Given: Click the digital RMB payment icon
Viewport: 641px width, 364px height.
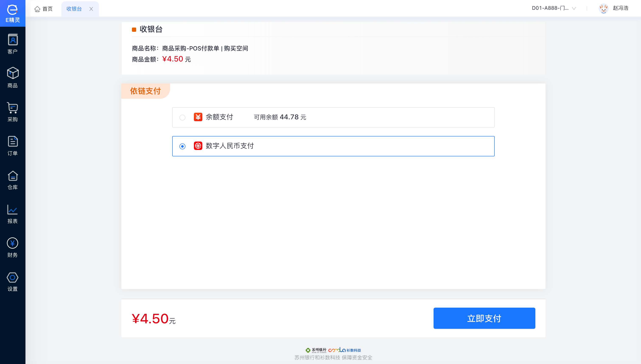Looking at the screenshot, I should [x=198, y=146].
